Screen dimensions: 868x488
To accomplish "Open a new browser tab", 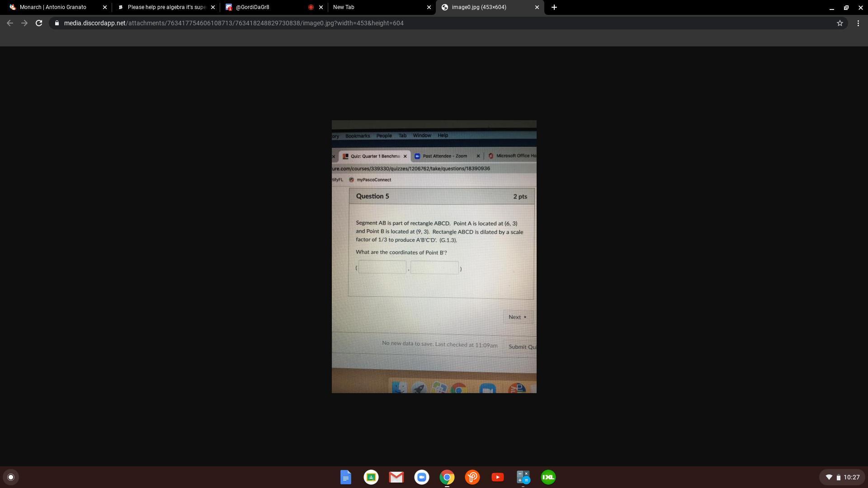I will 554,7.
